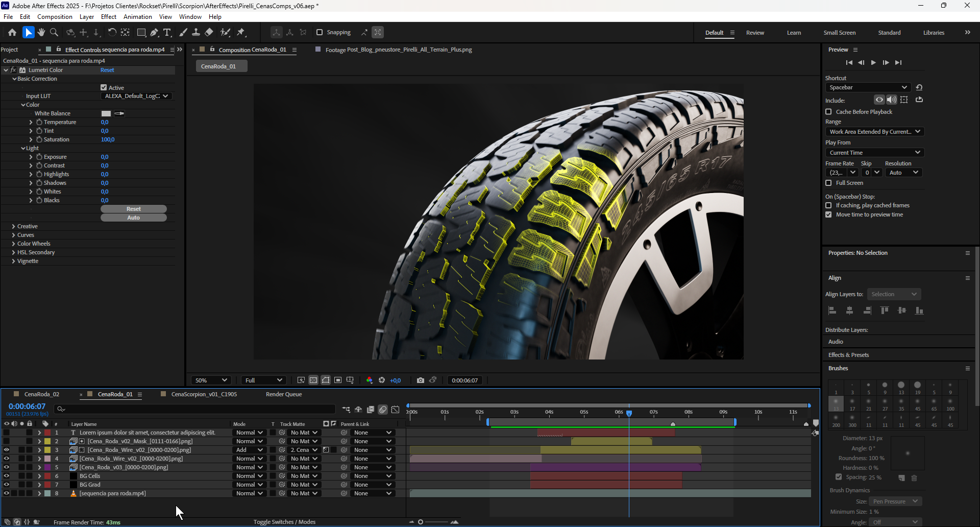Expand the Creative section

(13, 226)
